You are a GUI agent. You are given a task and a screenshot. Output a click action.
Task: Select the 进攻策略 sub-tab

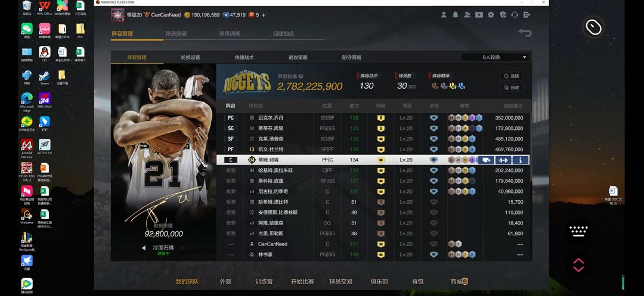coord(298,57)
